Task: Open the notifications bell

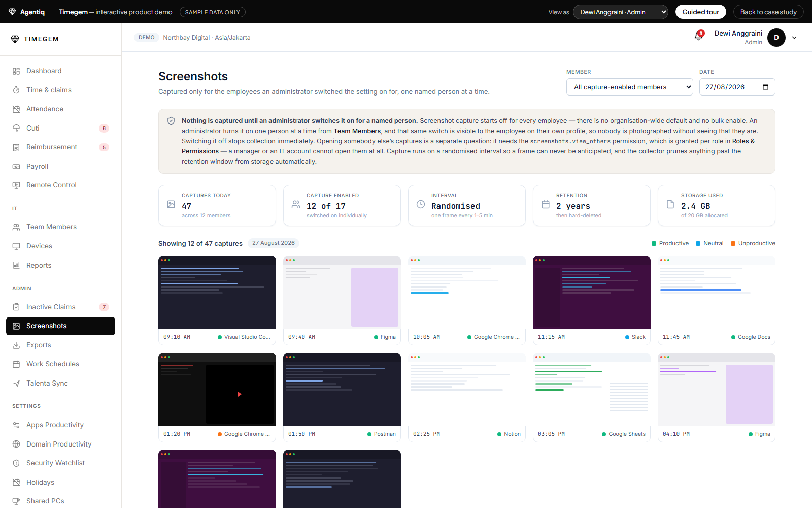Action: click(699, 36)
